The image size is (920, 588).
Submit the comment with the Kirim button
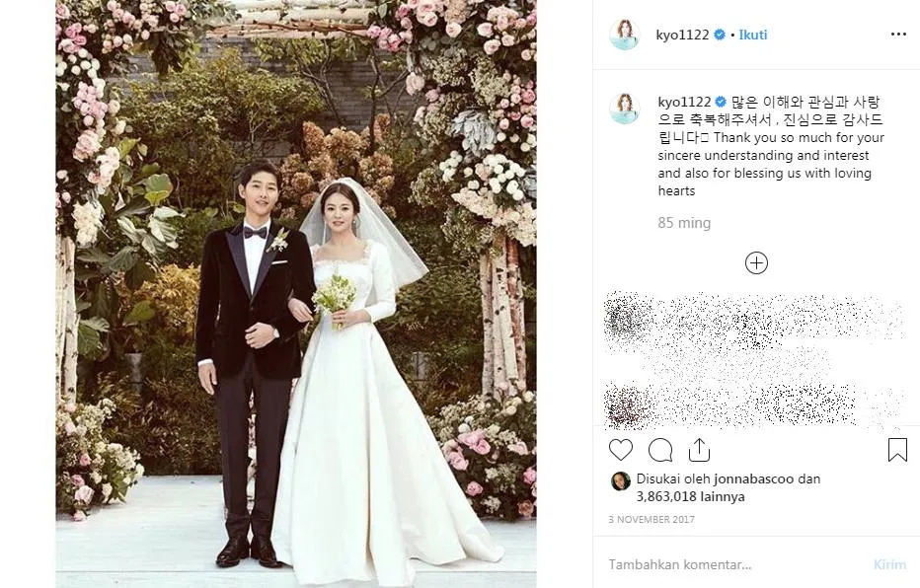coord(889,564)
